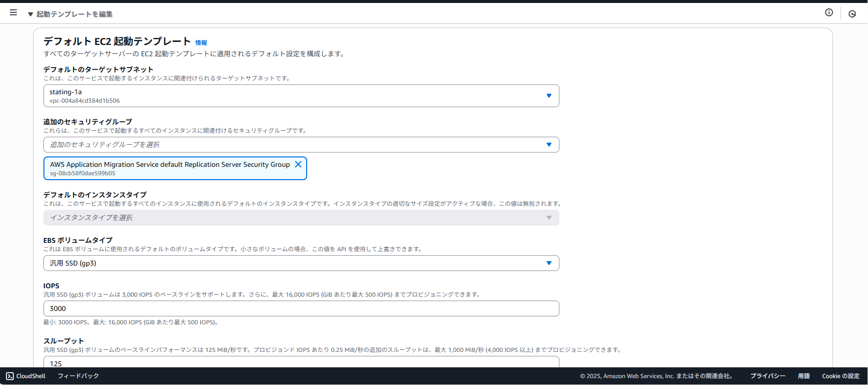Screen dimensions: 868x385
Task: Click the IOPS field label
Action: 51,286
